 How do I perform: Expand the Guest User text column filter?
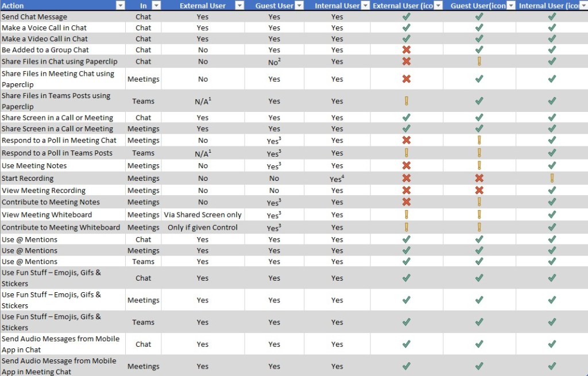point(299,6)
